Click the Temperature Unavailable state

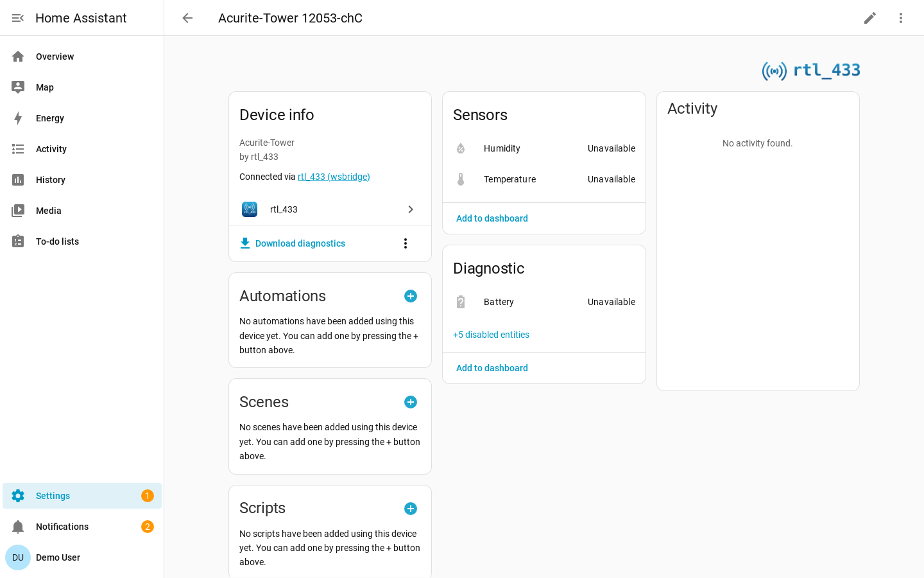(612, 179)
